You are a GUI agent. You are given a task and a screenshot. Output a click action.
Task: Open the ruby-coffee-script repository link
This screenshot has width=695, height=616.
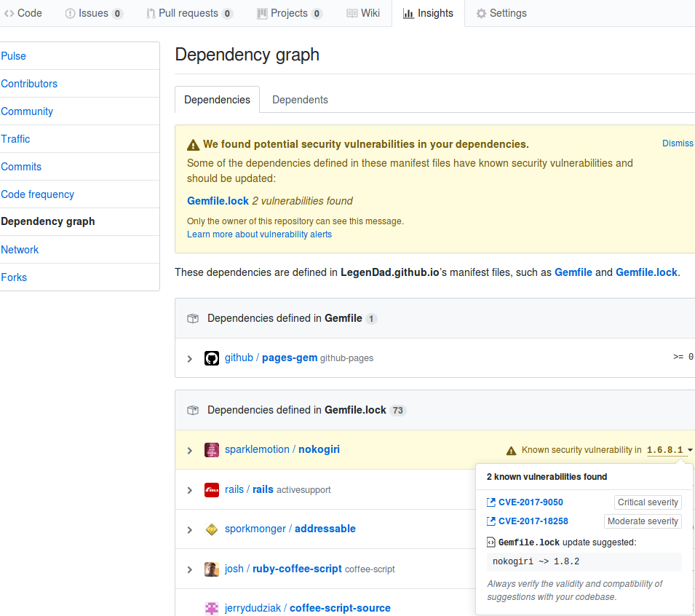click(297, 569)
